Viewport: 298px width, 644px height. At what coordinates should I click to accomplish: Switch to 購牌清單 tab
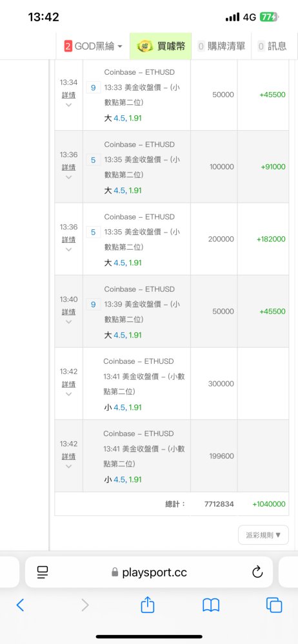pos(221,46)
